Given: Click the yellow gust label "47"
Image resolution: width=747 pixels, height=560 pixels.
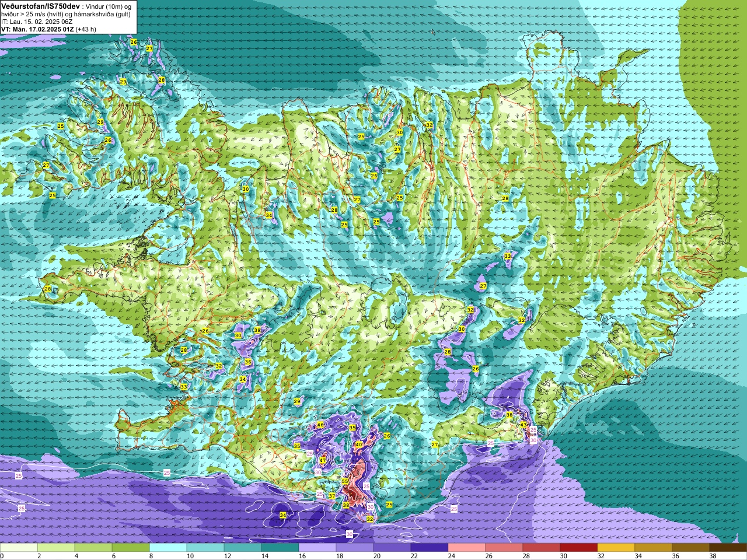Looking at the screenshot, I should tap(322, 461).
